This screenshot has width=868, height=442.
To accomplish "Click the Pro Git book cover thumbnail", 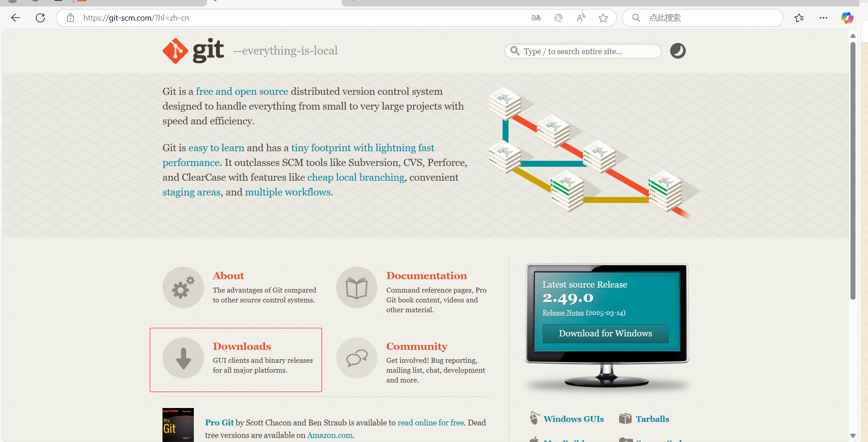I will [178, 425].
